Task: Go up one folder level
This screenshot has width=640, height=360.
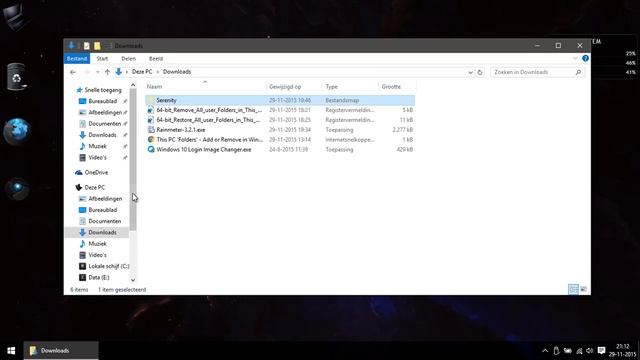Action: click(x=107, y=72)
